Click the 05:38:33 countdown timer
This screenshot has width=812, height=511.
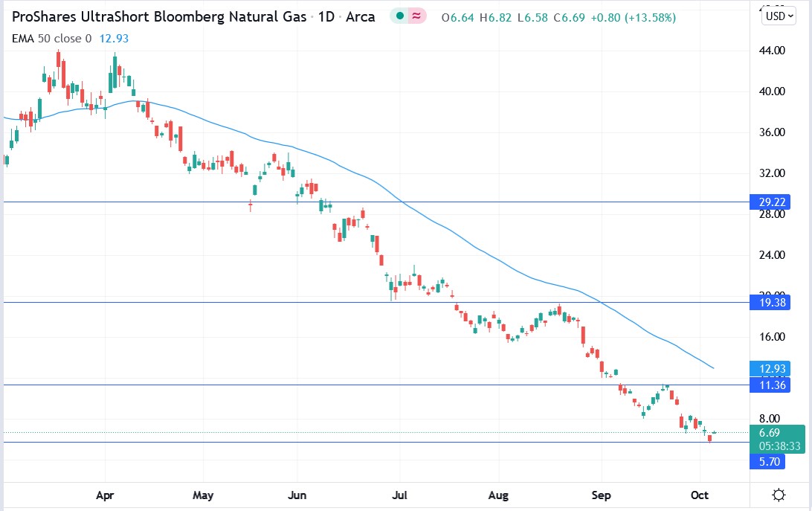pos(779,446)
